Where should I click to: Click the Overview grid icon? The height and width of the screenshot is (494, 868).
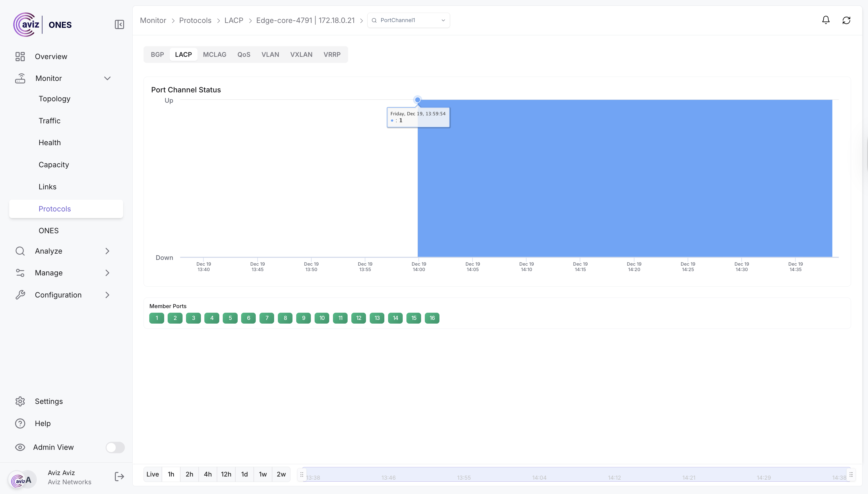click(x=20, y=56)
